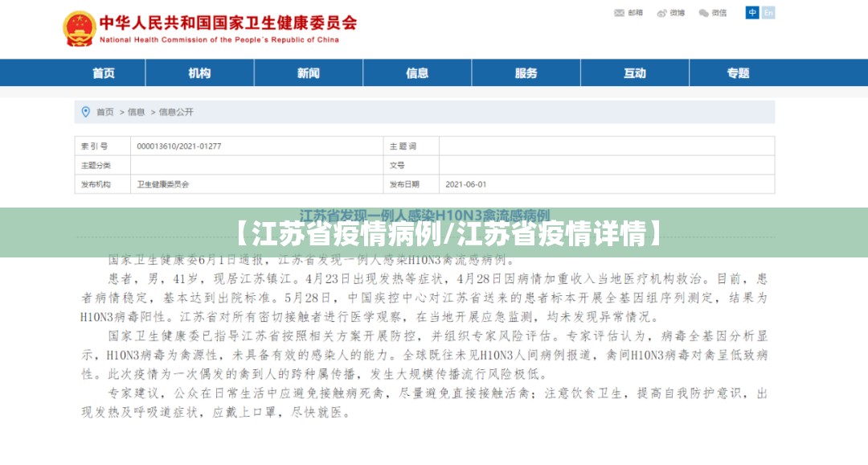Click the 微信 WeChat icon
Image resolution: width=868 pixels, height=465 pixels.
[x=704, y=13]
